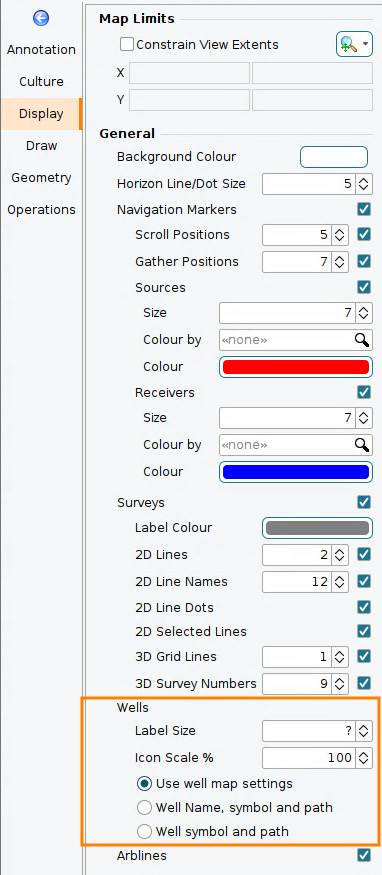Open the Operations tab
Image resolution: width=382 pixels, height=875 pixels.
41,210
